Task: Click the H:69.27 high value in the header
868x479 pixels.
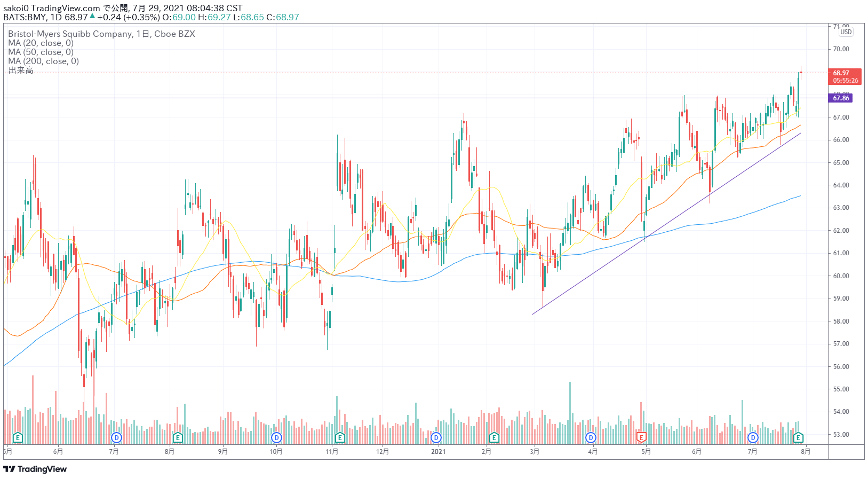Action: pos(214,17)
